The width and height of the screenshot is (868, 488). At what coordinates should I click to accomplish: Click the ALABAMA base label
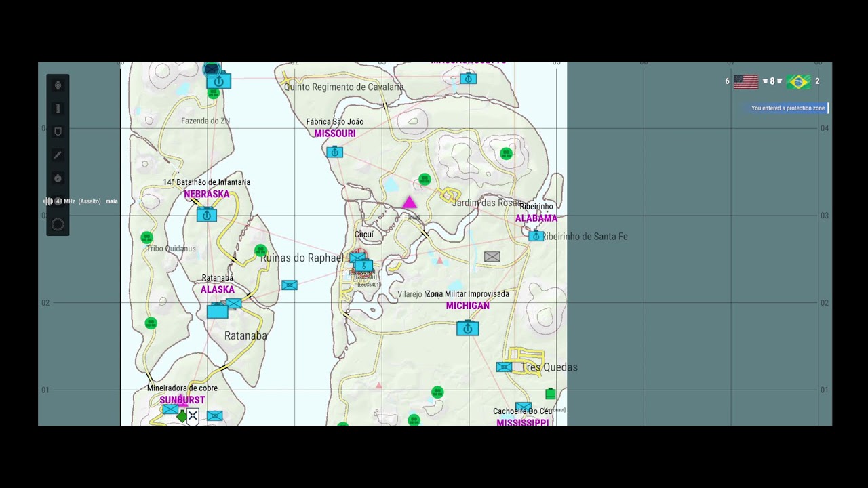pyautogui.click(x=536, y=218)
